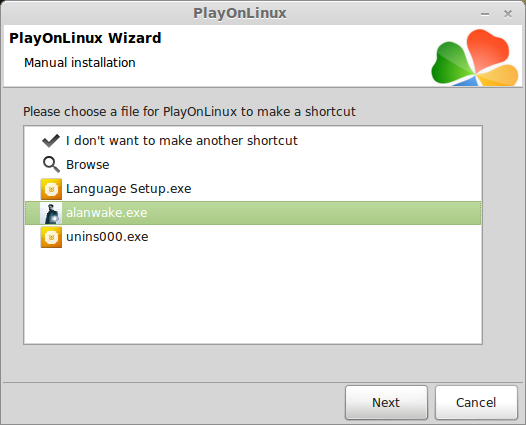Click the Cancel button

(x=476, y=403)
